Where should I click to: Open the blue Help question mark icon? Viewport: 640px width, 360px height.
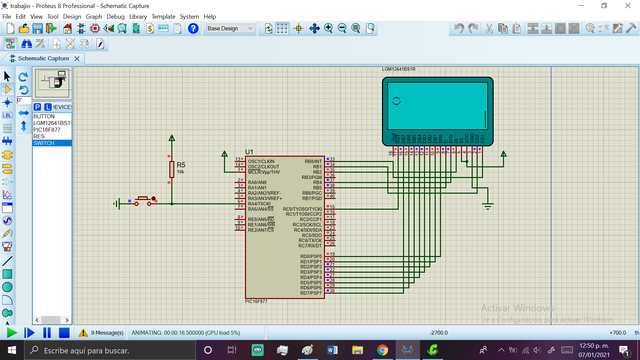click(193, 29)
